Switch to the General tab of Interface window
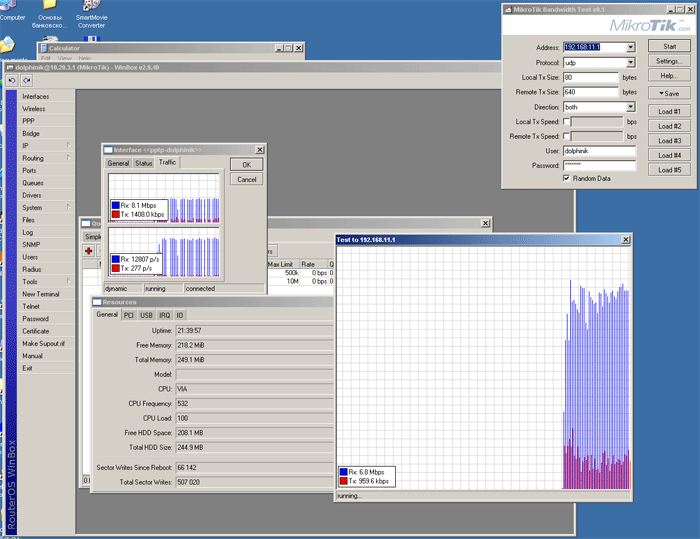 point(118,163)
